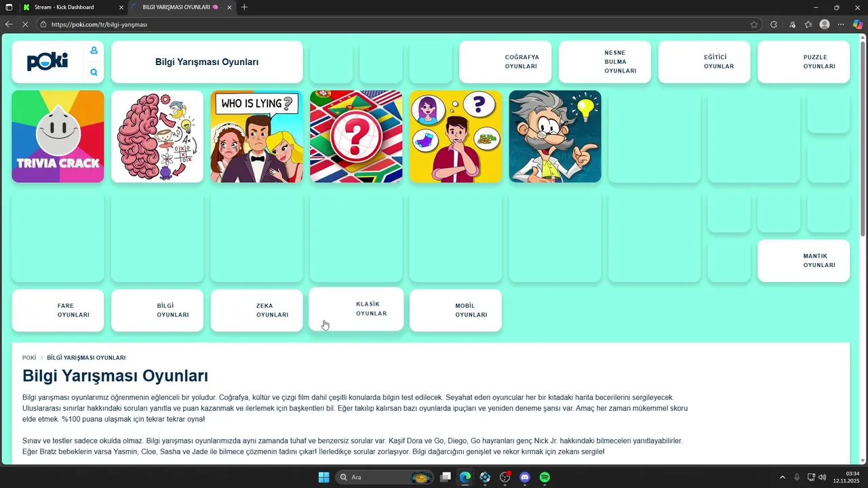Open the professor with lightbulb game

555,136
